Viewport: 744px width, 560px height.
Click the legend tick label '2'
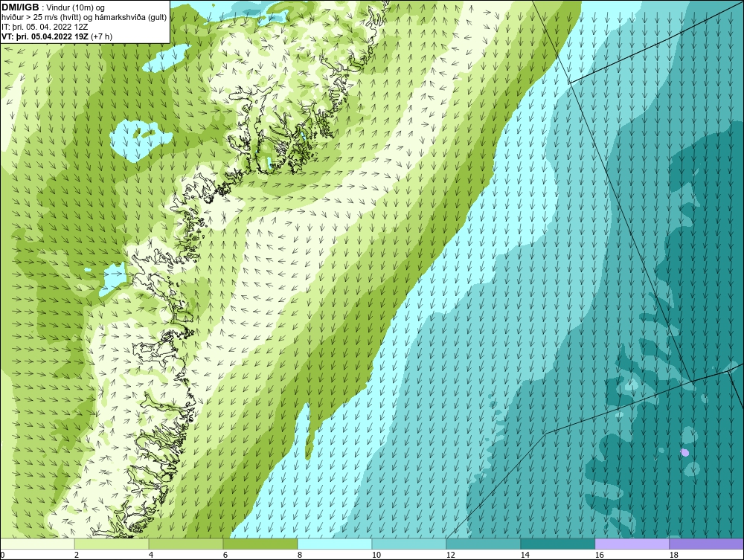[77, 555]
